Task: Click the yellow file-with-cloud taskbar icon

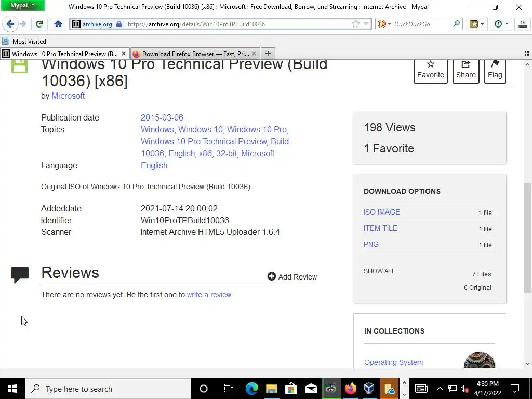Action: coord(389,389)
